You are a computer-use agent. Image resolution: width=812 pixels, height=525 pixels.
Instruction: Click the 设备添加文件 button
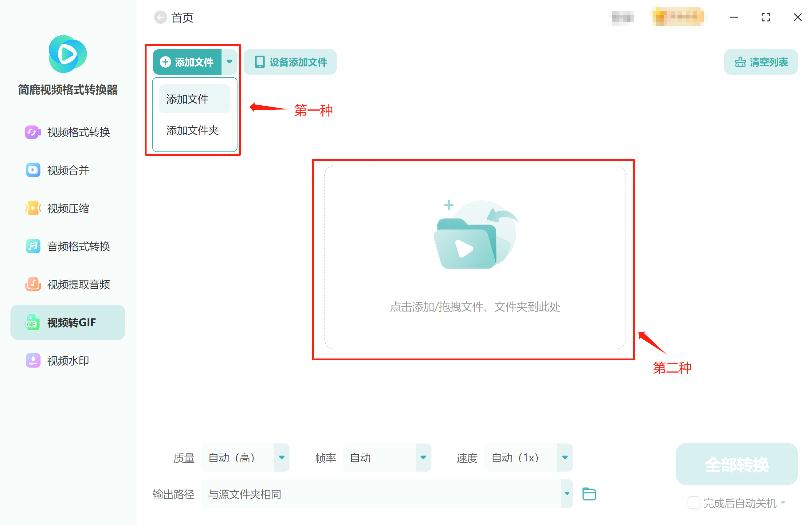click(x=290, y=62)
